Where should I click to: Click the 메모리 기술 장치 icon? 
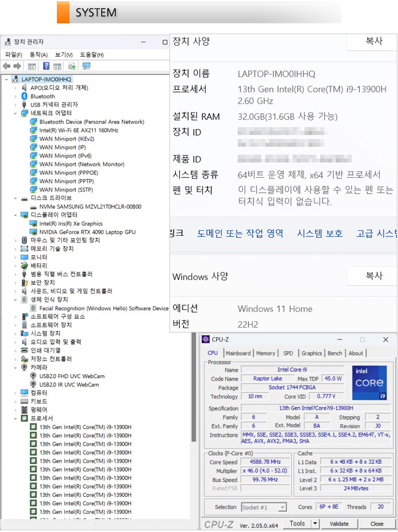[24, 249]
